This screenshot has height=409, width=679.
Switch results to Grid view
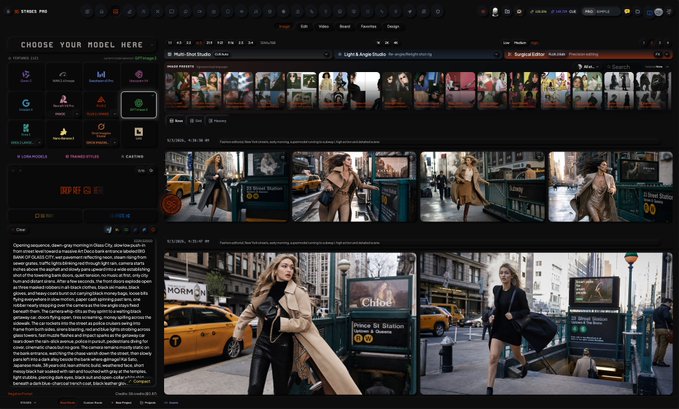pos(196,121)
